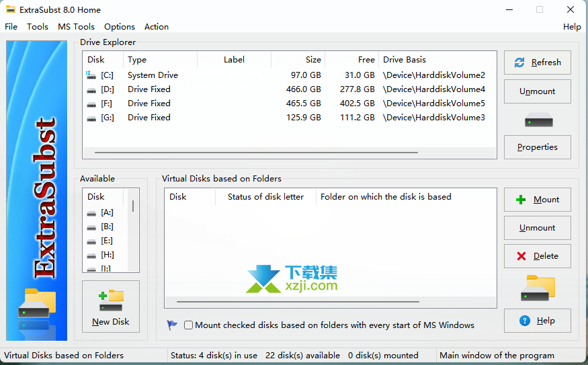Image resolution: width=588 pixels, height=365 pixels.
Task: Click the ExtraSubst logo banner
Action: (x=37, y=190)
